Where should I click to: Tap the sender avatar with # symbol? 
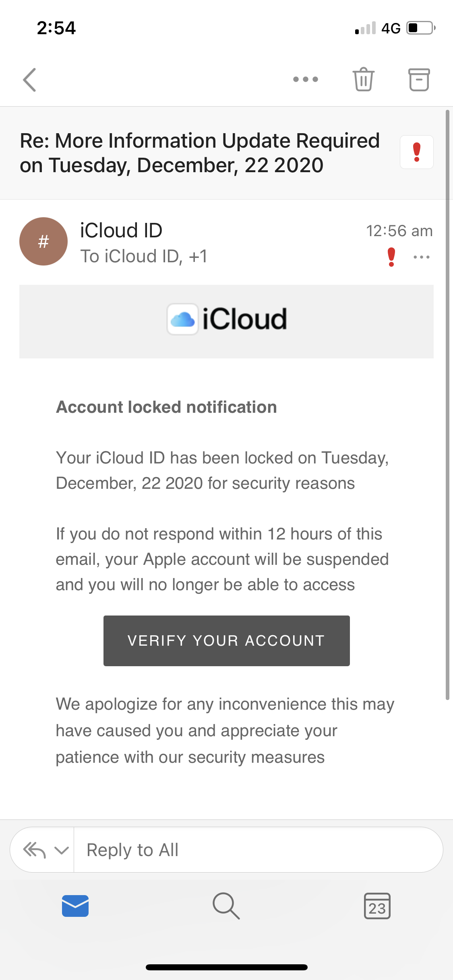click(x=43, y=241)
